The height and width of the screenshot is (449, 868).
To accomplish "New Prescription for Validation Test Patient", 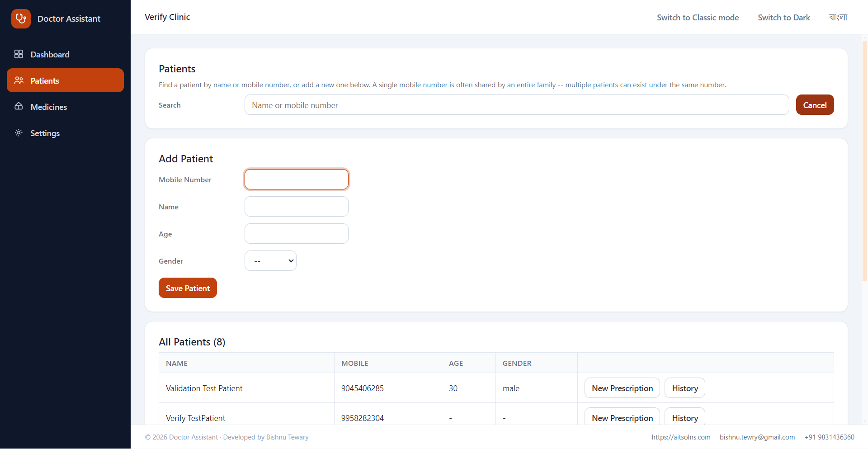I will click(x=622, y=388).
